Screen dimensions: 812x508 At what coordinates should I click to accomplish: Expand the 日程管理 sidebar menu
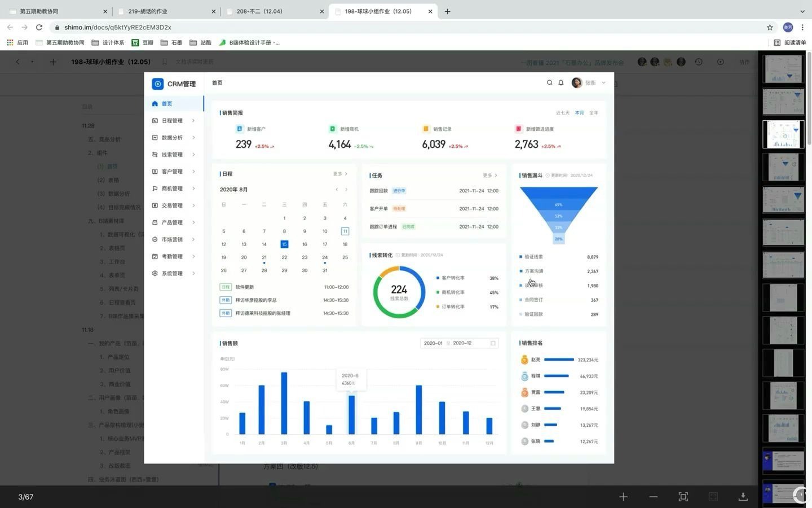(x=174, y=121)
